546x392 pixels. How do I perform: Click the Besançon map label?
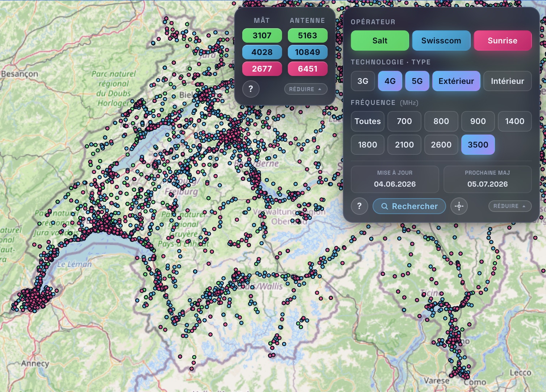click(20, 74)
